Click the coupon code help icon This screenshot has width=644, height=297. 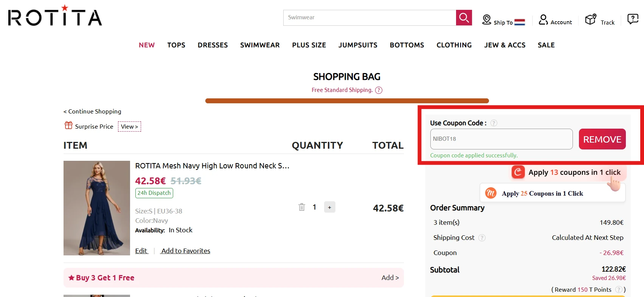[x=494, y=123]
